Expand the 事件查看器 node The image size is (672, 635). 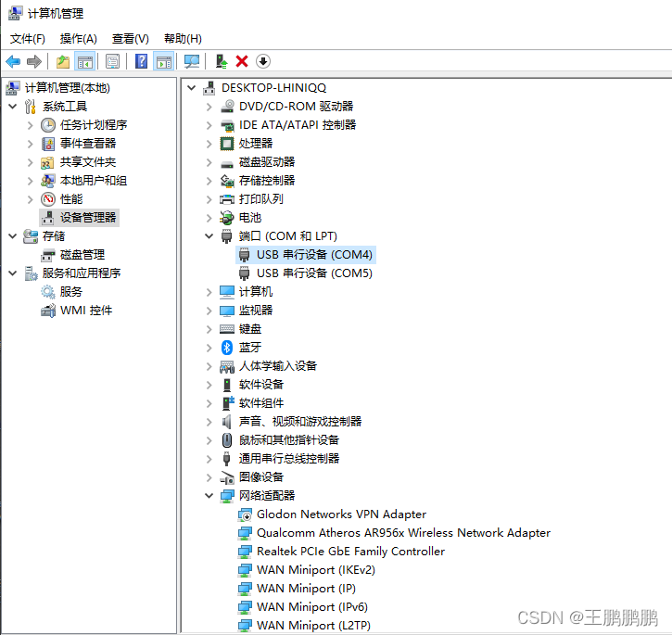[30, 144]
